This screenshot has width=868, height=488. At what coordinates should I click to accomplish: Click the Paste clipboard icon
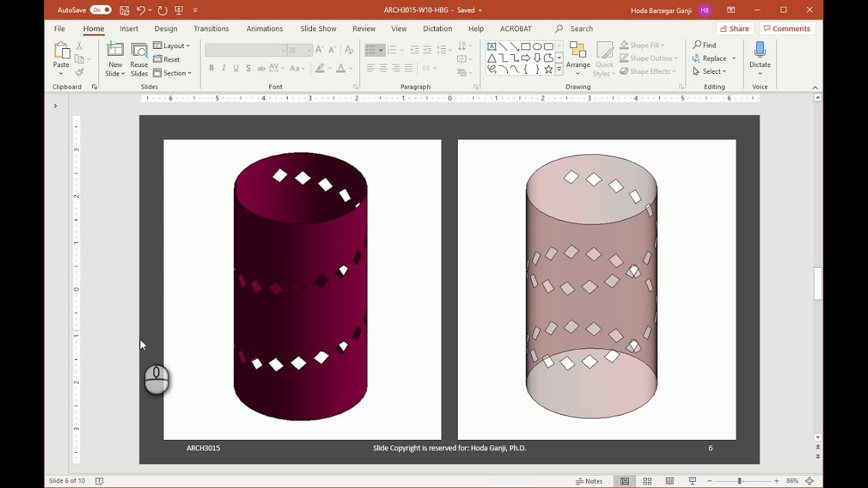pos(61,51)
